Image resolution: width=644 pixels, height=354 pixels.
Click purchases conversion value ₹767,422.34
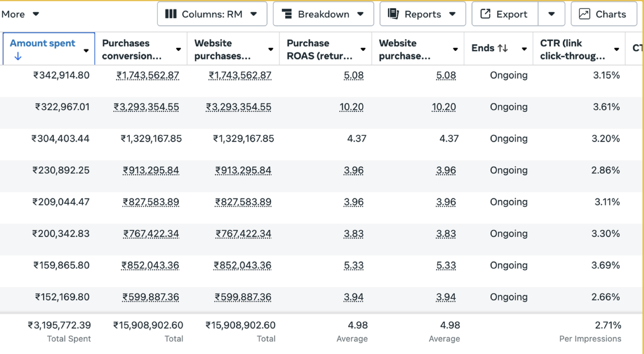[x=151, y=234]
